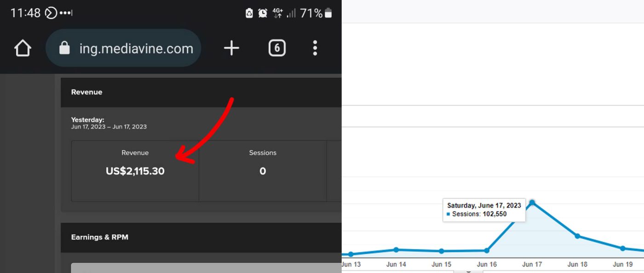The height and width of the screenshot is (273, 644).
Task: Select the Sessions card showing 0
Action: click(x=263, y=171)
